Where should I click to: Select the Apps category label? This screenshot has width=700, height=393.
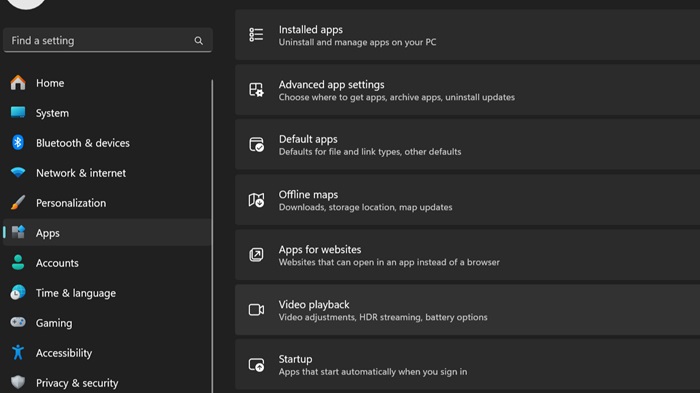click(x=48, y=233)
